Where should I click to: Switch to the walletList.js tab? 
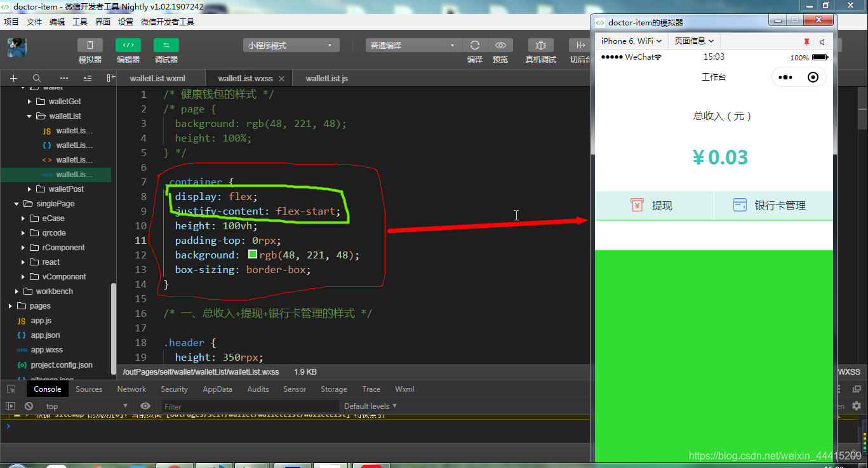(x=326, y=79)
